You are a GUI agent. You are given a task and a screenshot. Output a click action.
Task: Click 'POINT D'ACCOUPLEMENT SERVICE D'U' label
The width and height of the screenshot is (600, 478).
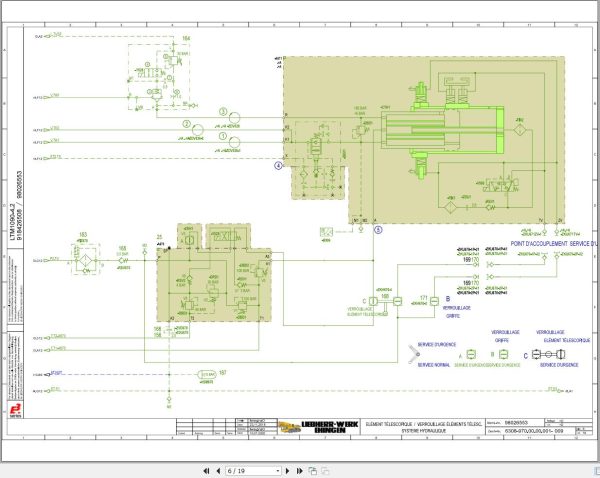[554, 243]
